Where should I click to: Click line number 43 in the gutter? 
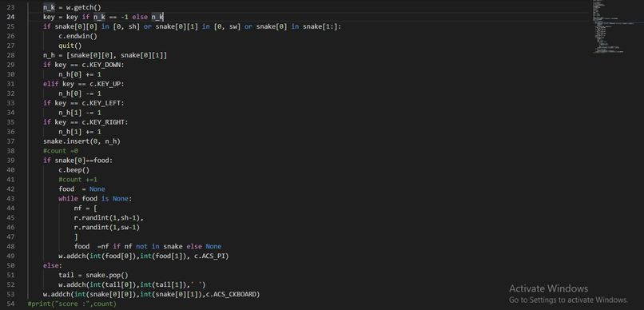[x=10, y=198]
